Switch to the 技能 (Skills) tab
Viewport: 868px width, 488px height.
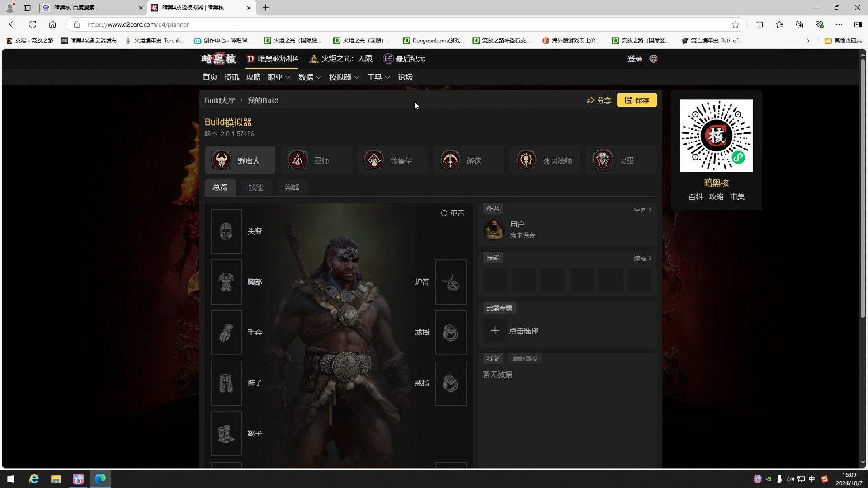256,187
